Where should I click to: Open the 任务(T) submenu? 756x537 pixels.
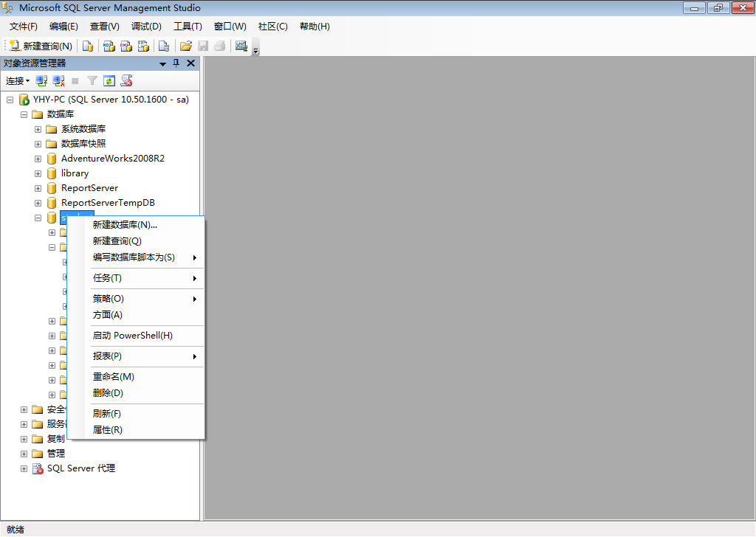point(136,278)
